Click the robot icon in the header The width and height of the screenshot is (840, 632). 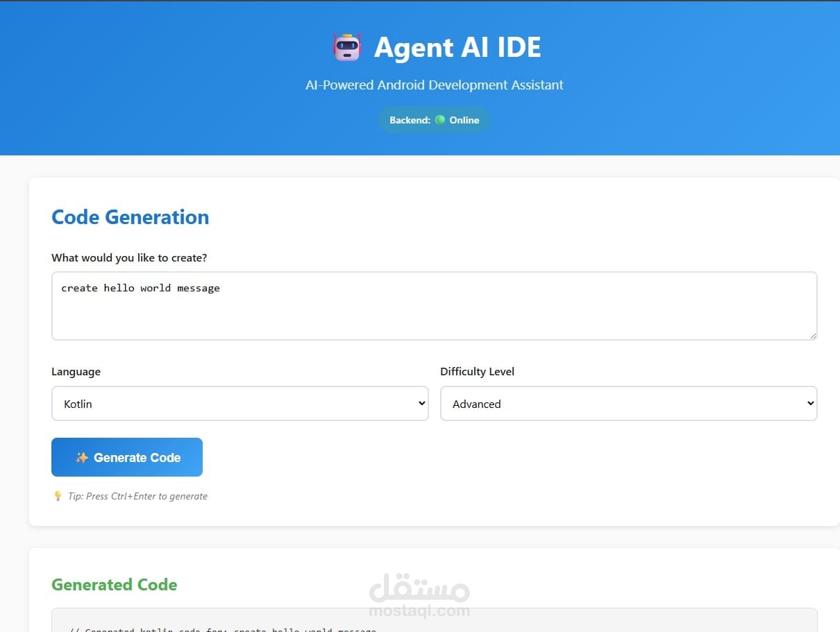[x=346, y=46]
